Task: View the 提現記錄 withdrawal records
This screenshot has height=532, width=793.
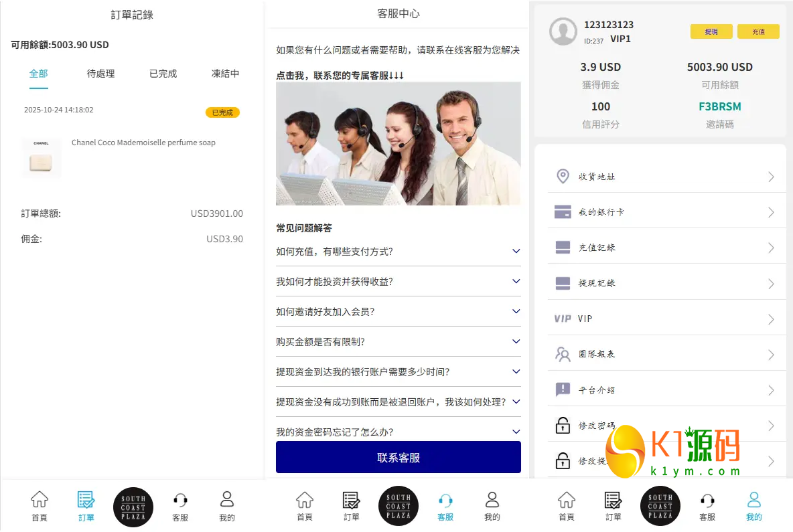Action: point(666,282)
